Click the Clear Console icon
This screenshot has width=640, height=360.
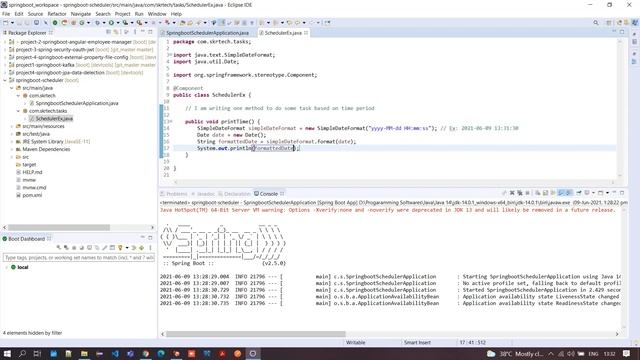tap(538, 193)
